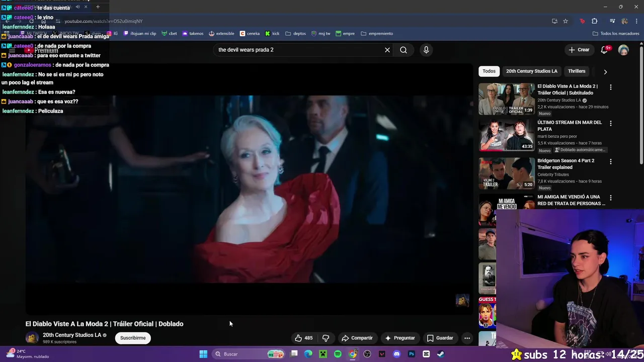The height and width of the screenshot is (362, 644).
Task: Open the ÚLTIMO STREAM EN MAR DEL PLATA thumbnail
Action: (x=506, y=135)
